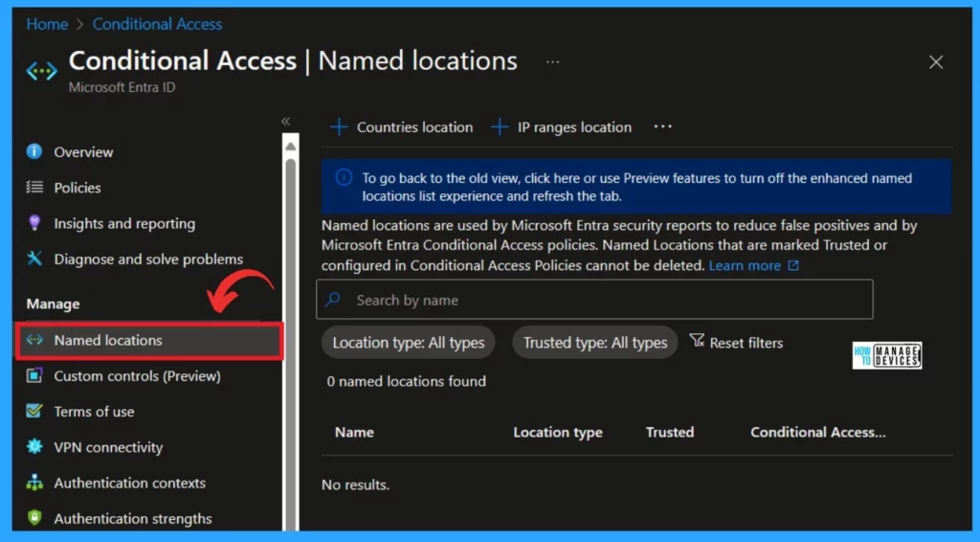Click the Conditional Access logo icon in header

click(41, 71)
